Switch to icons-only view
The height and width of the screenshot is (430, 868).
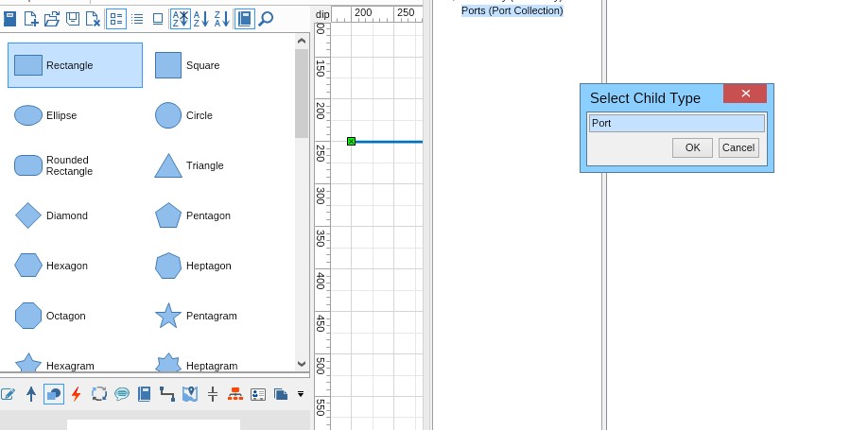pos(158,19)
